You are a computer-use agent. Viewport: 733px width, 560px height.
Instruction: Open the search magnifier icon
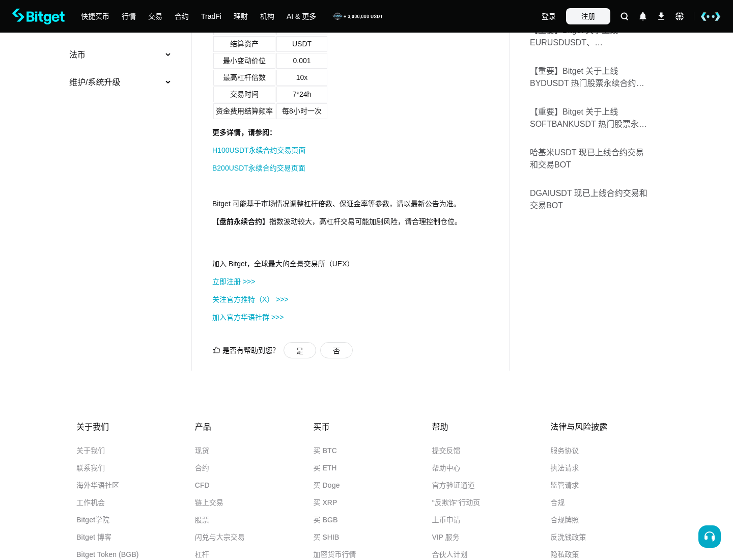point(625,16)
